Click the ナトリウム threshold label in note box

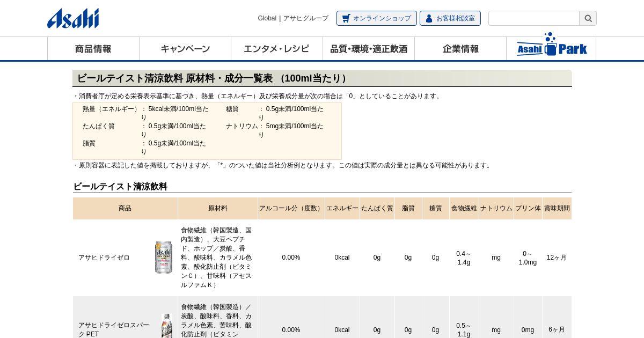coord(242,126)
